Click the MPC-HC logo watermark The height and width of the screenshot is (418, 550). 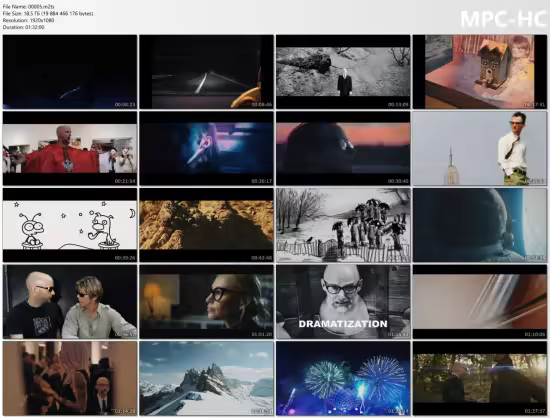[x=503, y=19]
